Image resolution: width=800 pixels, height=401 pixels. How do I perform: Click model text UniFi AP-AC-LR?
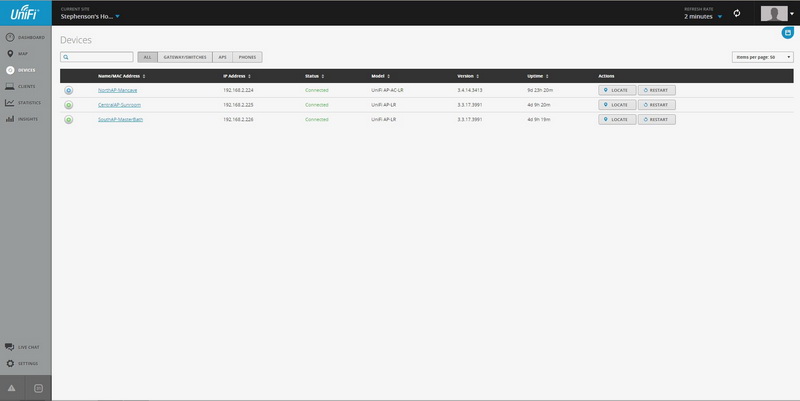click(387, 90)
